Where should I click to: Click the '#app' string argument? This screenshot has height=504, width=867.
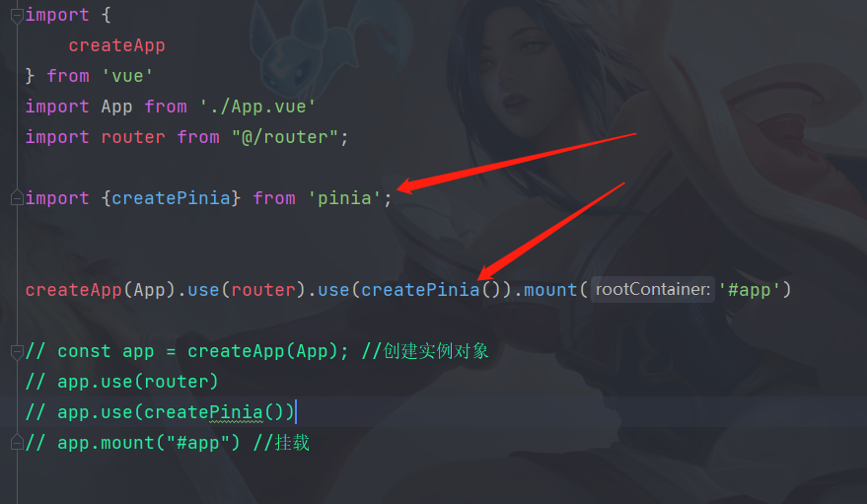(750, 290)
